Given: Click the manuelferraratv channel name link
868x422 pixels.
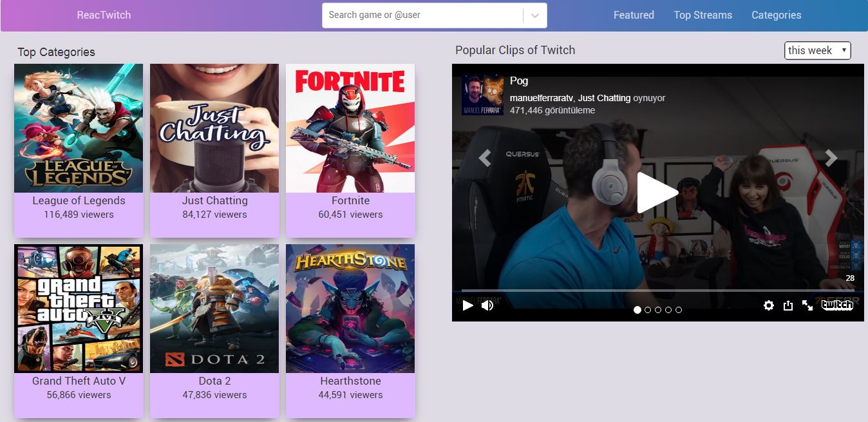Looking at the screenshot, I should [541, 98].
